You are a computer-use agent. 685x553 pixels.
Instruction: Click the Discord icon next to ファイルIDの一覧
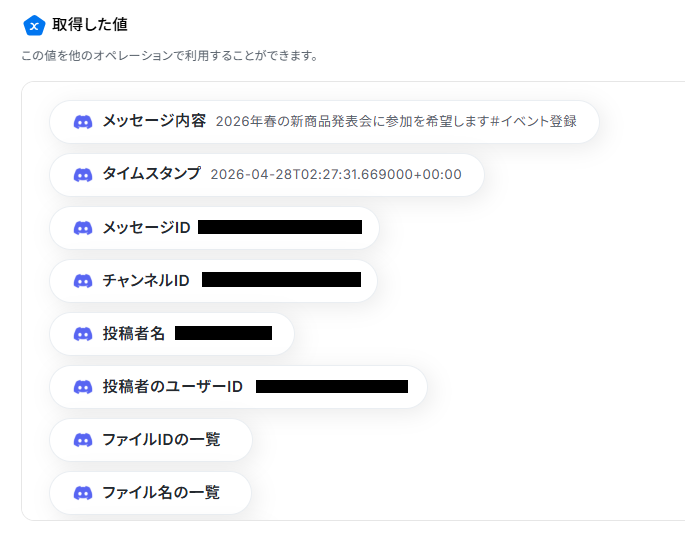pyautogui.click(x=83, y=440)
